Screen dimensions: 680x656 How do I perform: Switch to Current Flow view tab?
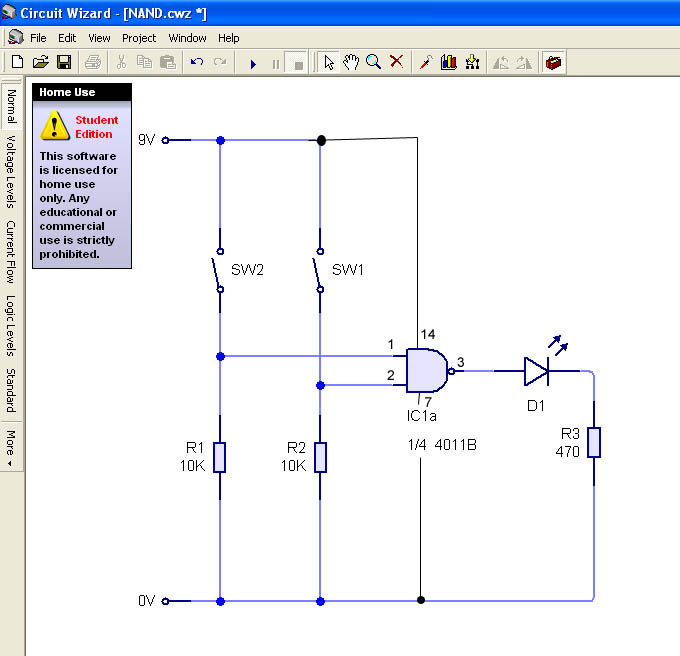click(11, 252)
